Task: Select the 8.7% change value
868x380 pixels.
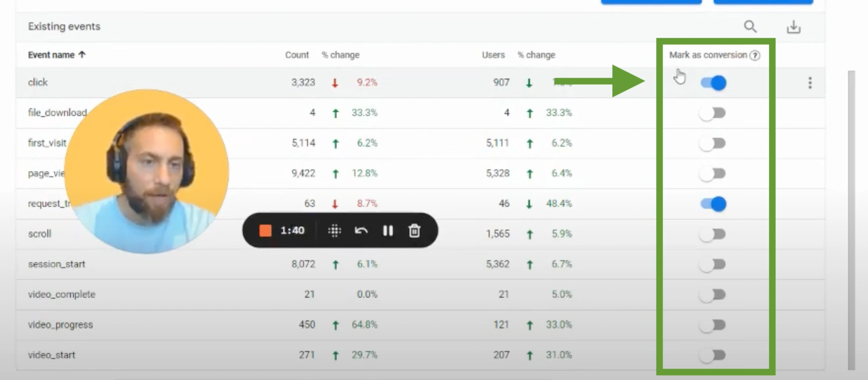Action: pos(367,204)
